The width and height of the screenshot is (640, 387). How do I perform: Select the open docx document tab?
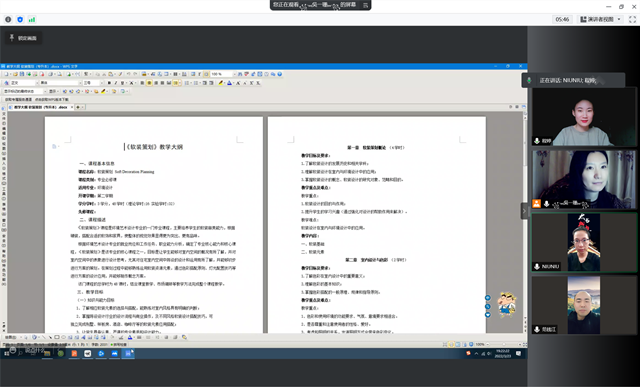(40, 107)
